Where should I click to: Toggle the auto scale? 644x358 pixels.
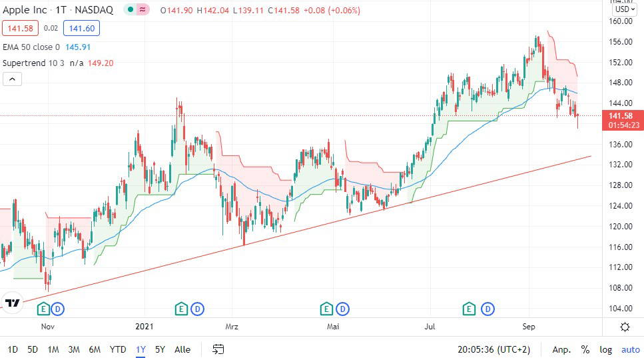[631, 349]
